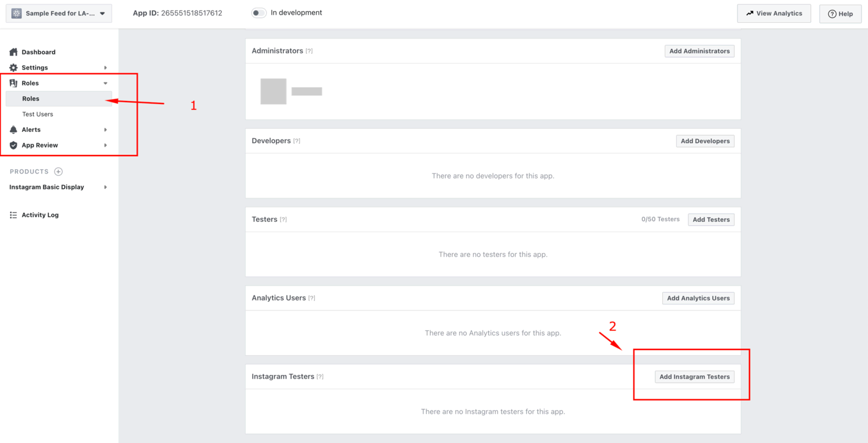
Task: Click the App Review shield icon
Action: tap(14, 145)
